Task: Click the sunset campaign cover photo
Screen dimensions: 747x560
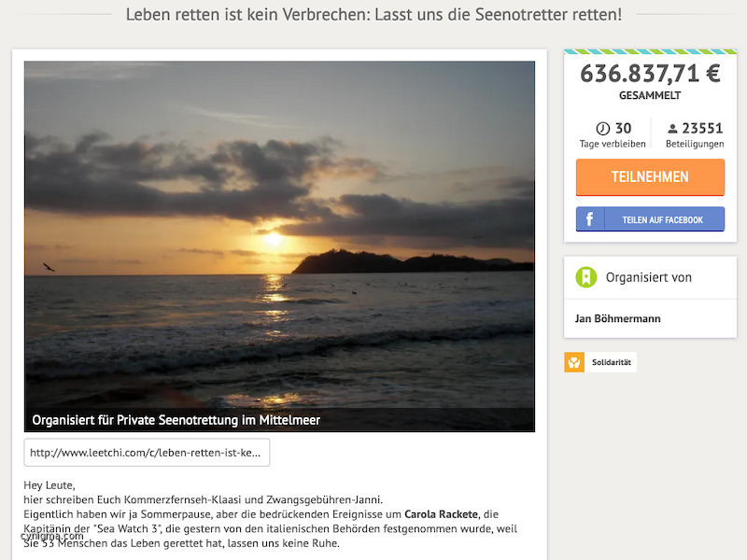Action: pos(279,246)
